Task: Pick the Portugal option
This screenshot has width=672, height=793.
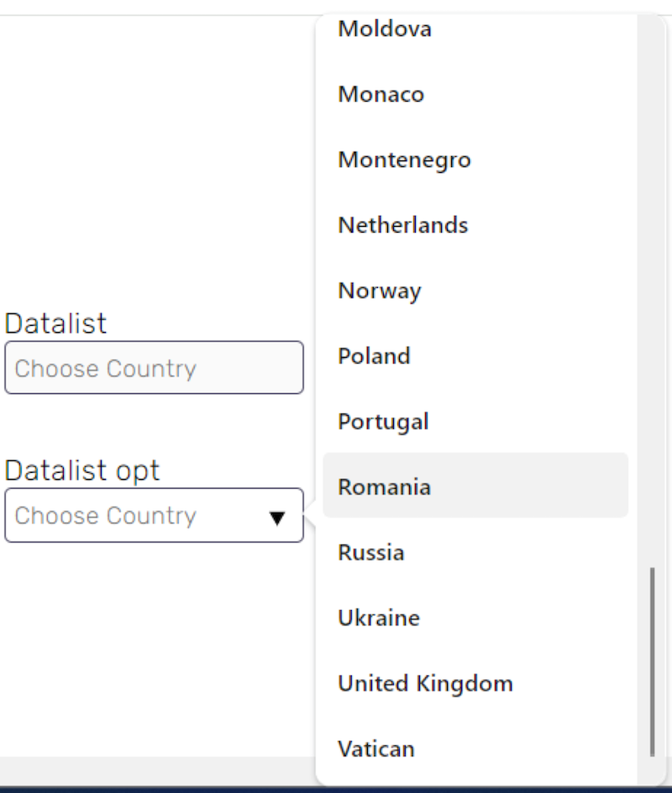Action: click(475, 422)
